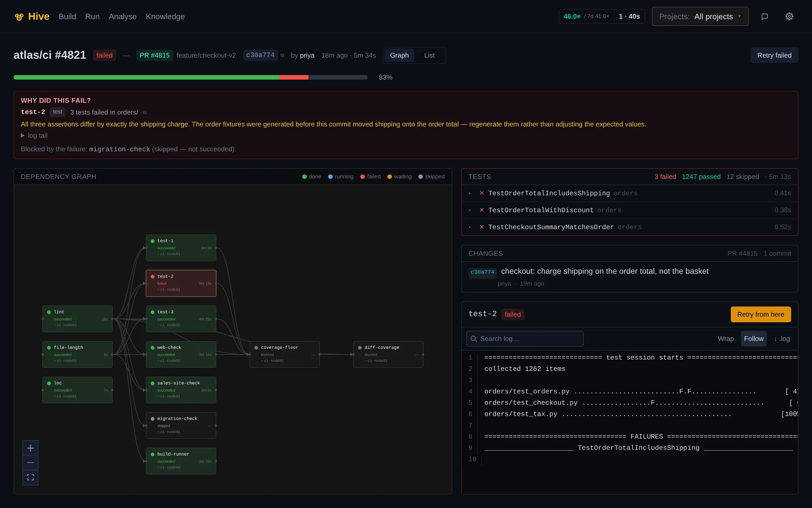Toggle Follow for the log output

(754, 339)
